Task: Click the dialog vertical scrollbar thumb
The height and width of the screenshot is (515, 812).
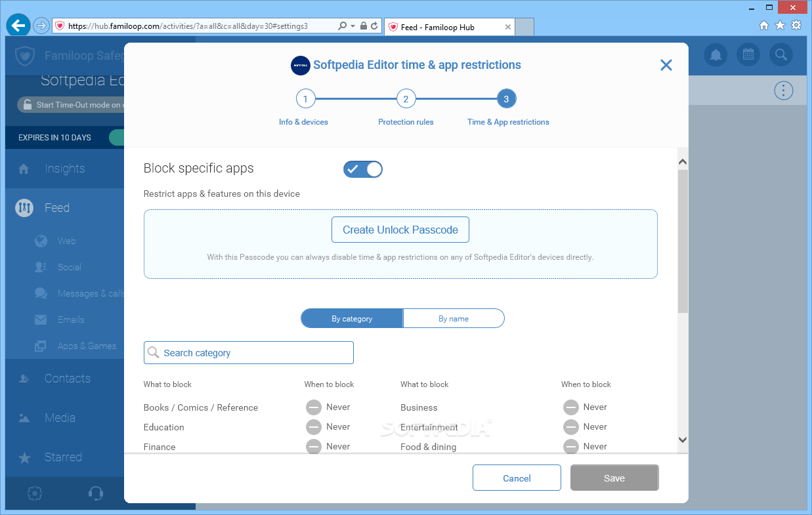Action: click(683, 241)
